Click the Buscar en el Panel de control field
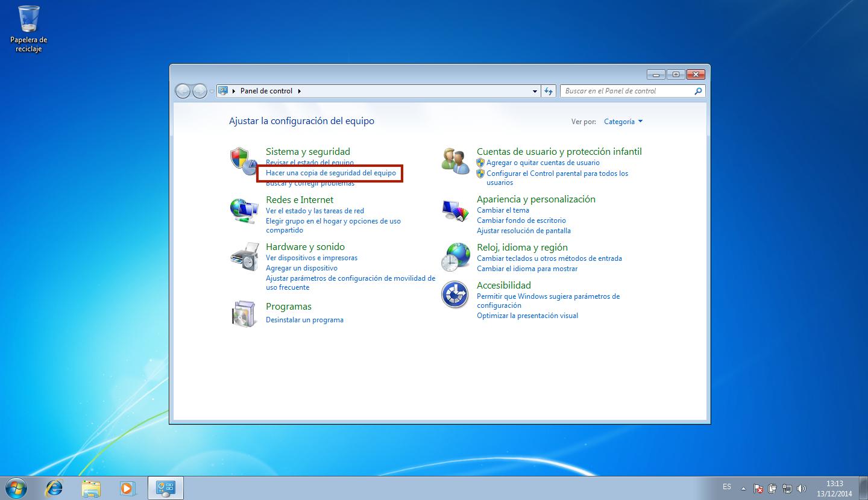The image size is (868, 500). tap(627, 91)
